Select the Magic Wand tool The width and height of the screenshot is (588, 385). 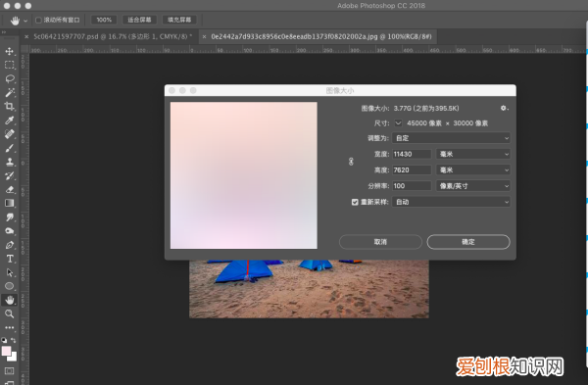[10, 93]
